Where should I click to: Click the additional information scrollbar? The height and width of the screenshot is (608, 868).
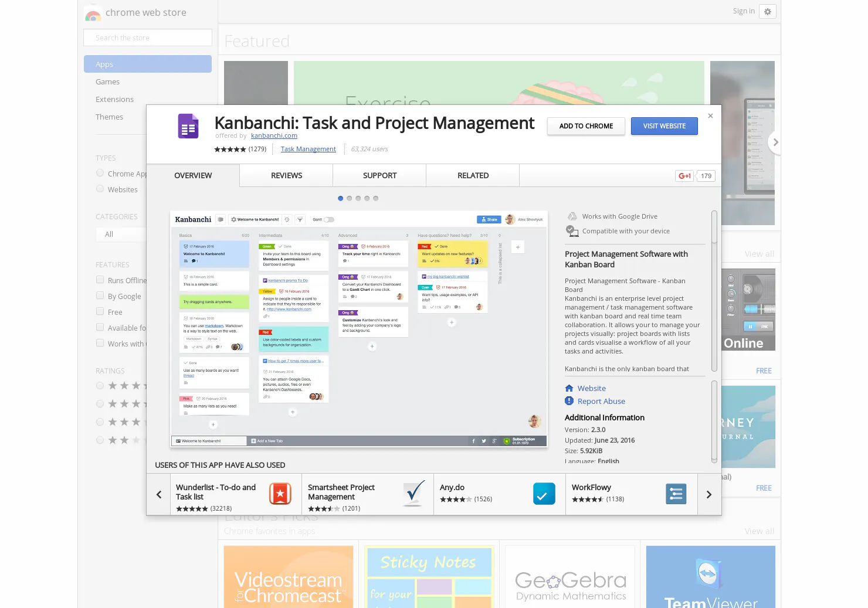(714, 422)
